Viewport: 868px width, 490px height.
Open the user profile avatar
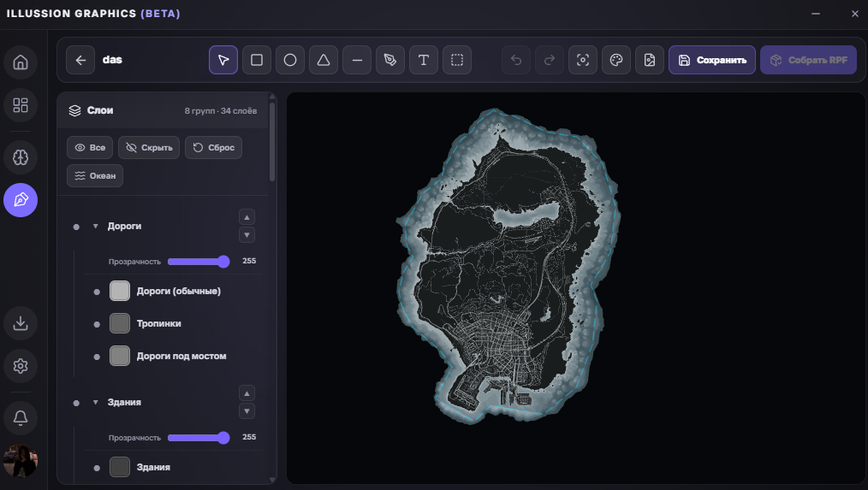pyautogui.click(x=21, y=461)
